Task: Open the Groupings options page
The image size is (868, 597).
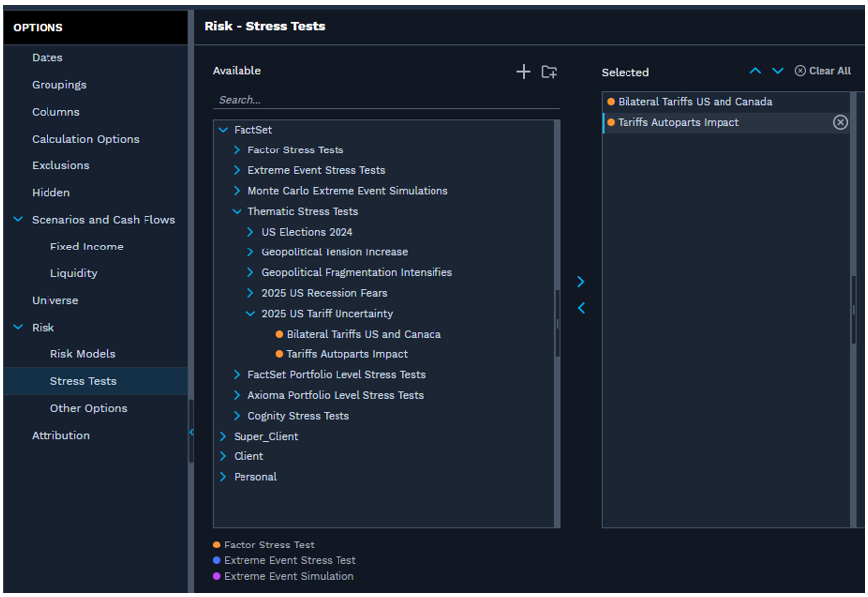Action: (x=59, y=85)
